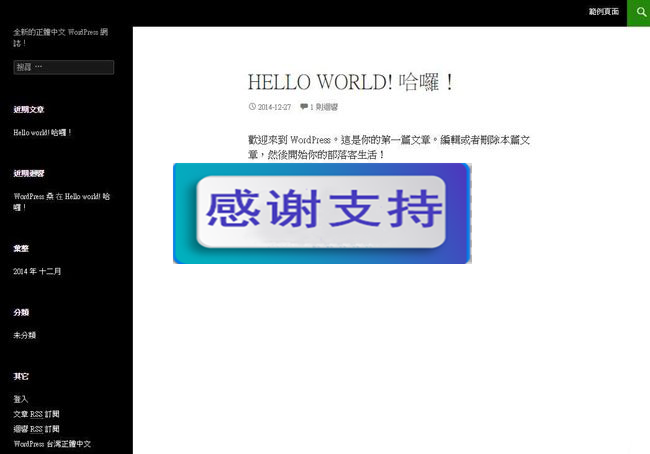Click the 感谢支持 banner image

[322, 213]
